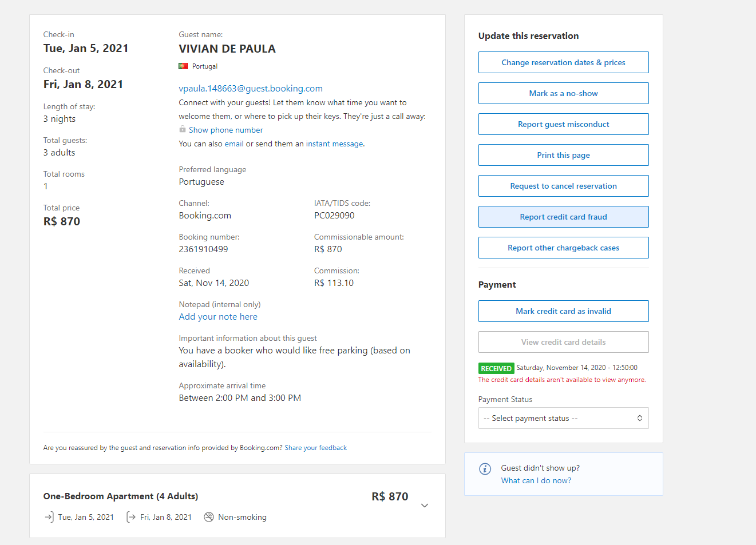The image size is (756, 545).
Task: Click the lock icon beside Show phone number
Action: [182, 129]
